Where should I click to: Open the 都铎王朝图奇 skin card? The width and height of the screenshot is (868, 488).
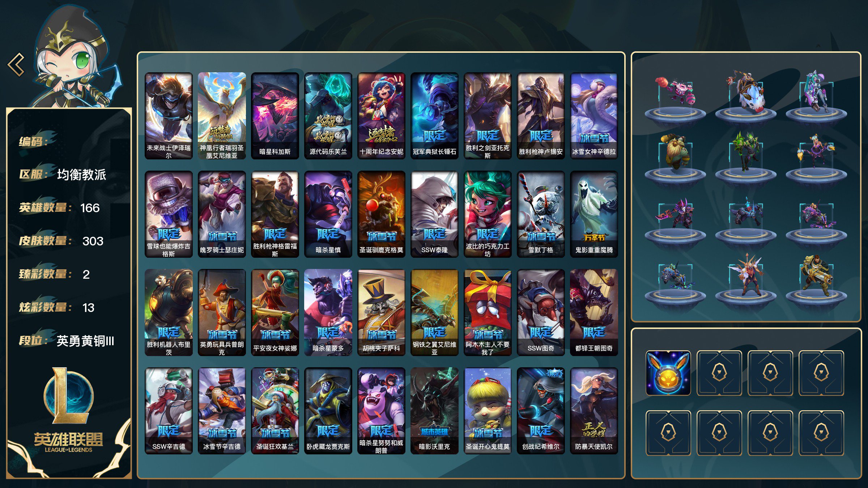pyautogui.click(x=594, y=312)
